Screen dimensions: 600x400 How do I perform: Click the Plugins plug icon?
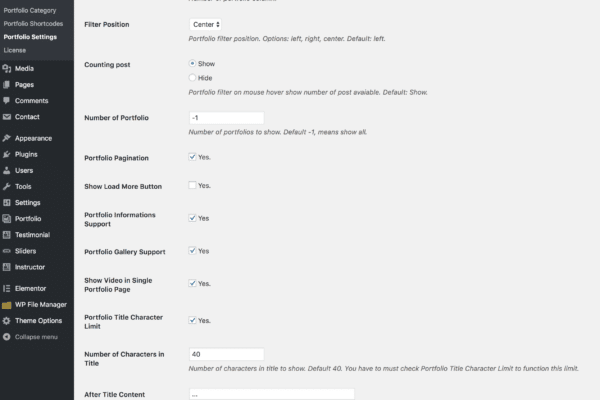(7, 154)
